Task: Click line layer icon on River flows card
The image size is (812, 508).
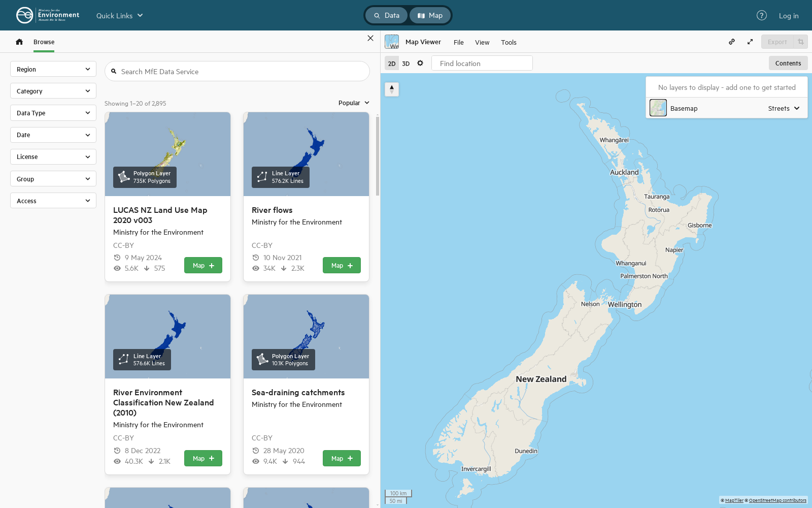Action: point(262,177)
